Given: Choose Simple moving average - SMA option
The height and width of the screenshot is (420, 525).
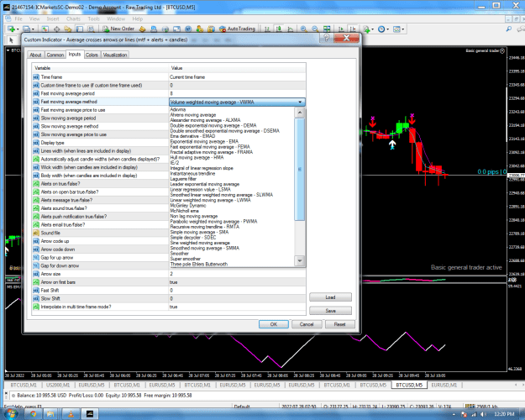Looking at the screenshot, I should [199, 232].
